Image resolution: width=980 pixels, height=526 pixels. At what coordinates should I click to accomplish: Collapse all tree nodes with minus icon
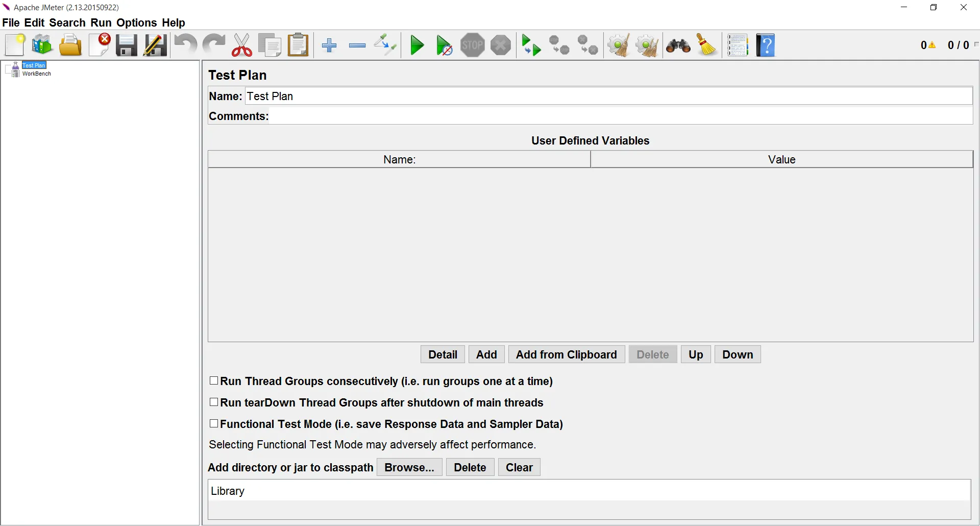click(x=357, y=45)
